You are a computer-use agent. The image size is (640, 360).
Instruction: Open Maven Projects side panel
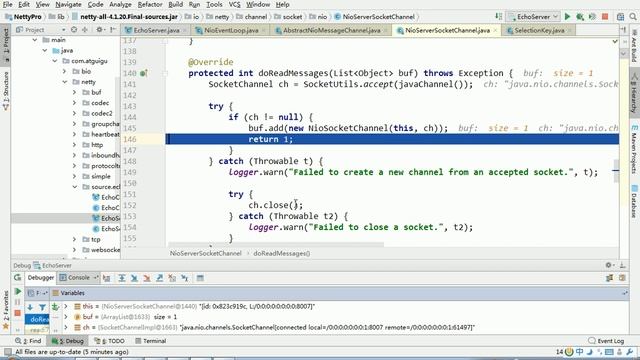pos(635,149)
